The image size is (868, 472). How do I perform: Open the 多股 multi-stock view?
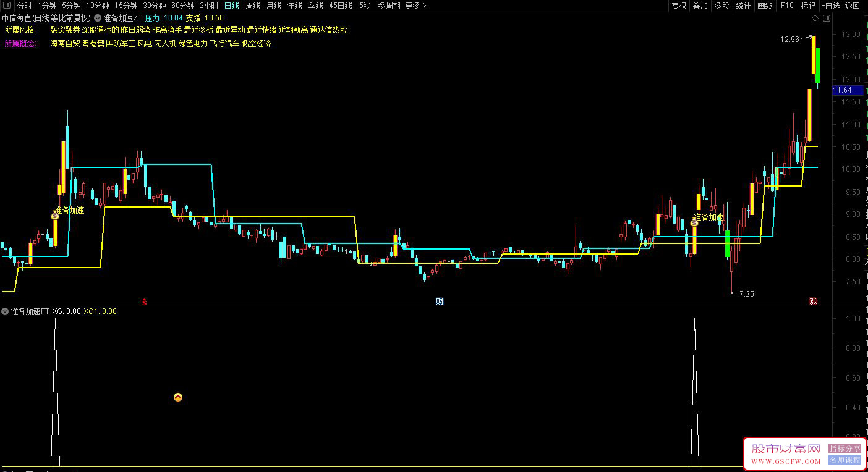[721, 6]
